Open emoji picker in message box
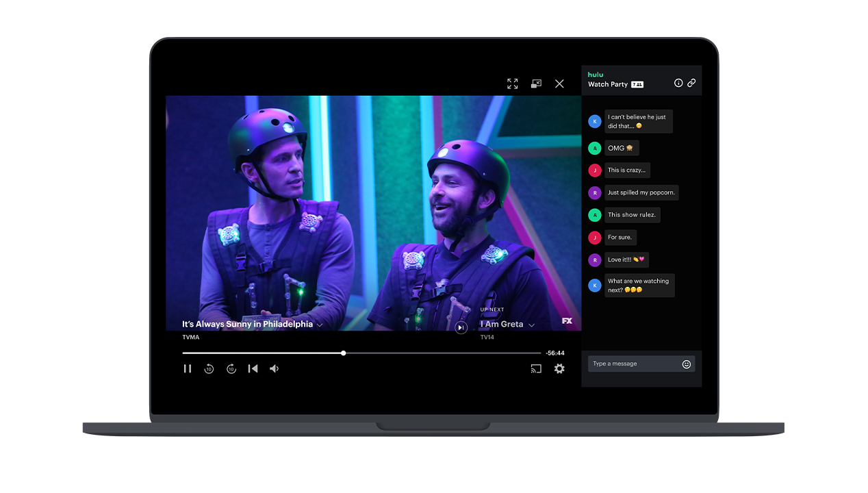Viewport: 868px width, 493px height. pos(687,364)
